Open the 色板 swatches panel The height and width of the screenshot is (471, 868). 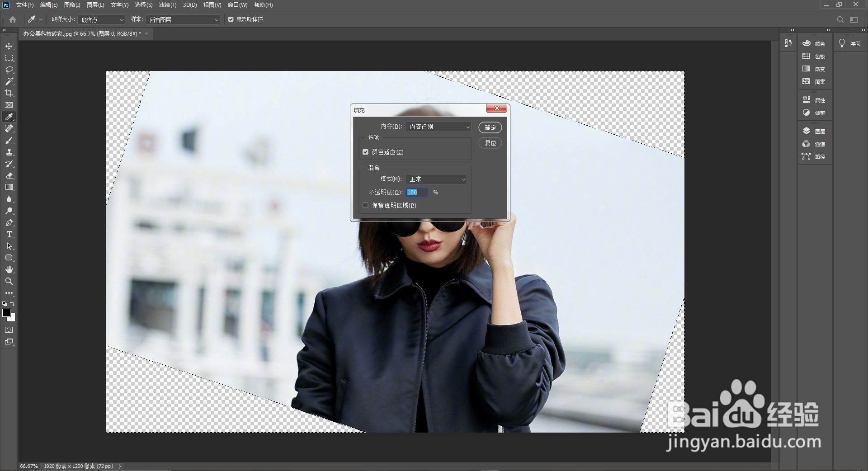[814, 57]
